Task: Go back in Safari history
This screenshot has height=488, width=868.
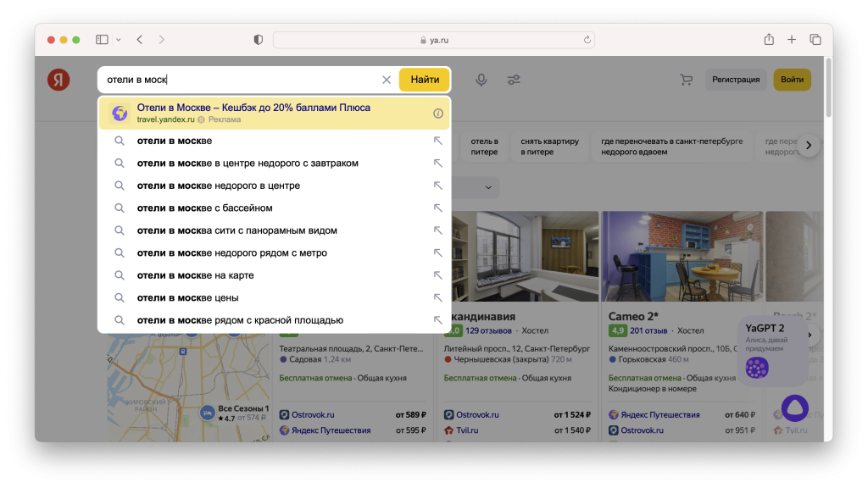Action: 140,40
